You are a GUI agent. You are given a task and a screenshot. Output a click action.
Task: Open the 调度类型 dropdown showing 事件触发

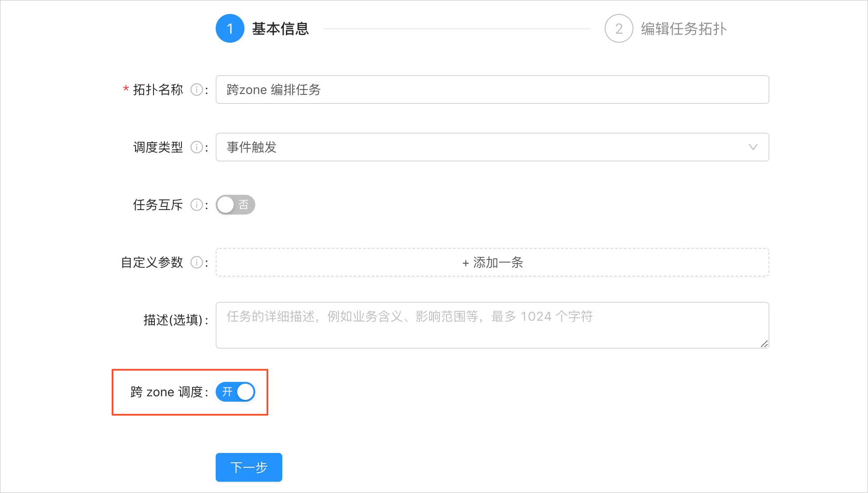pos(492,147)
